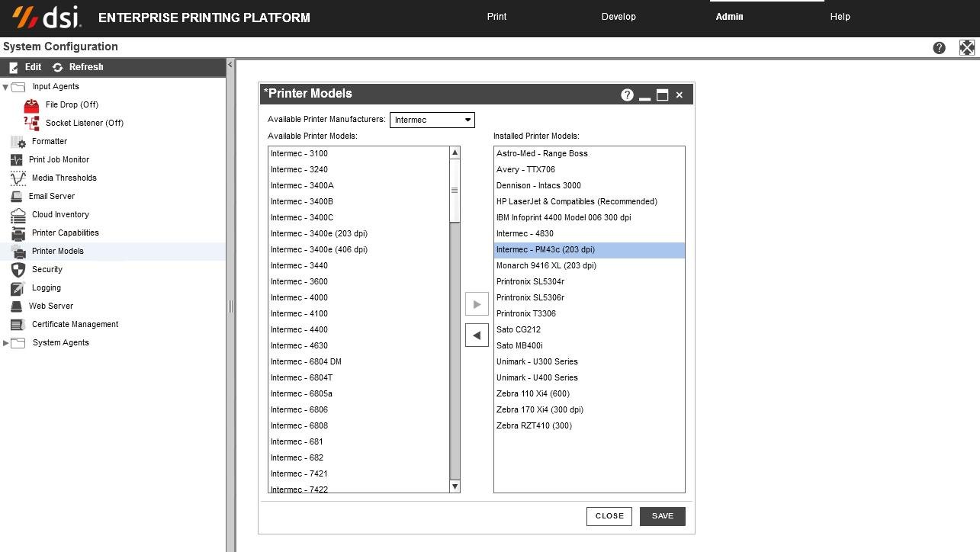The image size is (980, 552).
Task: Select Intermec - 3400e (406 dpi)
Action: (x=358, y=249)
